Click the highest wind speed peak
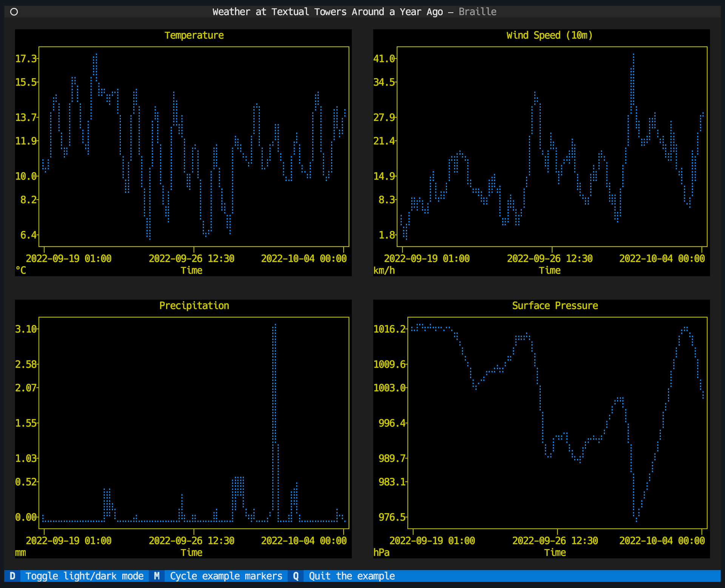The image size is (725, 588). [x=633, y=55]
